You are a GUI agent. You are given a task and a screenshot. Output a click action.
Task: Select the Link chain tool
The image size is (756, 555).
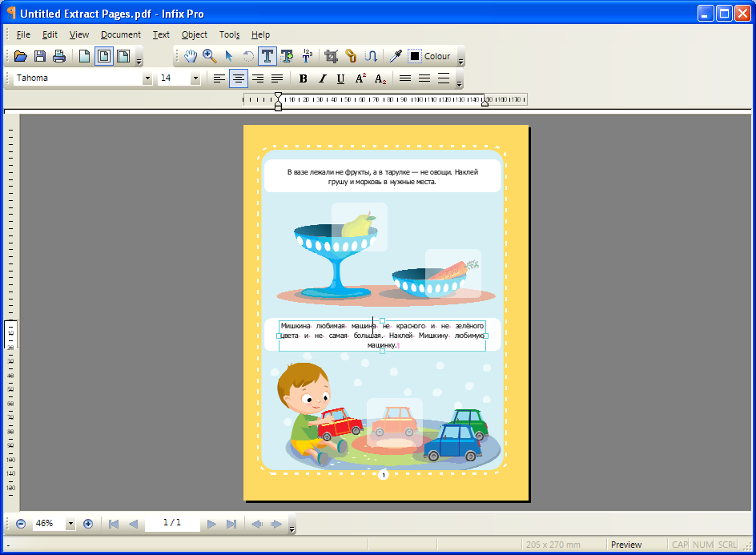coord(351,56)
